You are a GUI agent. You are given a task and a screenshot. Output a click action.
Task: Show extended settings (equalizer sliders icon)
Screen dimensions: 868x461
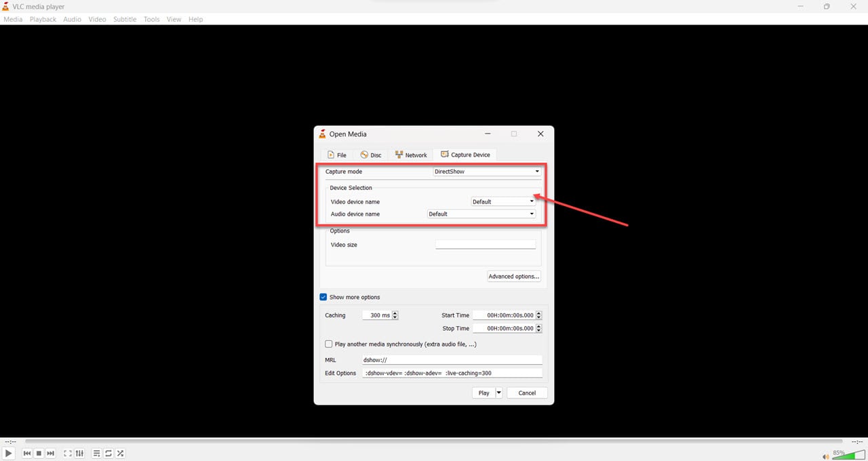coord(79,453)
